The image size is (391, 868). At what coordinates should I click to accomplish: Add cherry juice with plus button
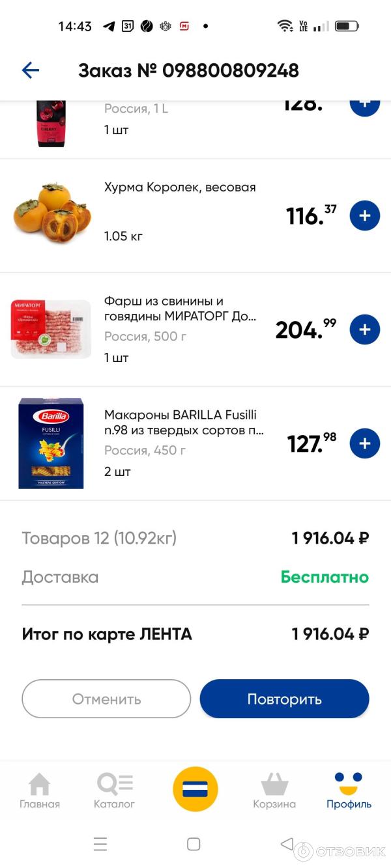[364, 104]
